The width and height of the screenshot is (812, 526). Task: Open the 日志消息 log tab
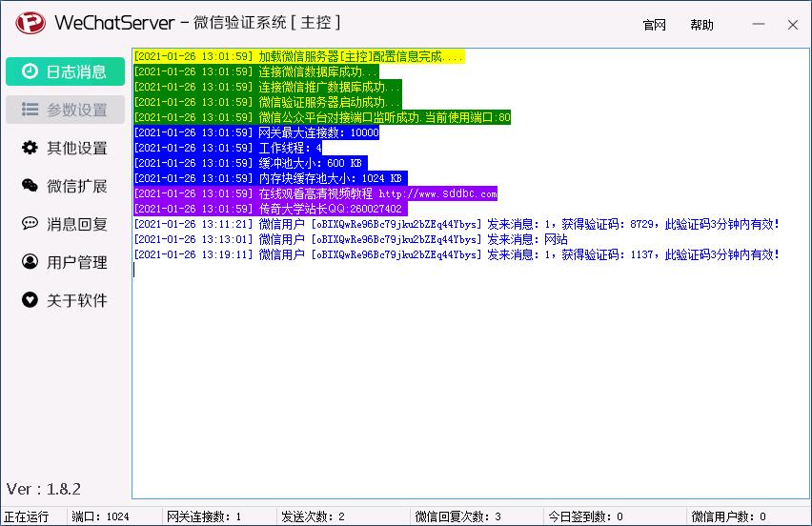coord(65,71)
